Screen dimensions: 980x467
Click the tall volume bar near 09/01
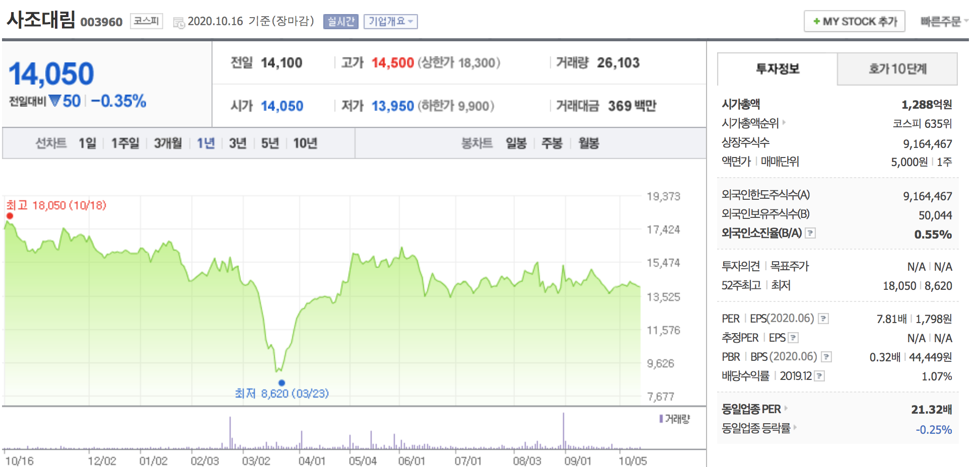coord(564,431)
